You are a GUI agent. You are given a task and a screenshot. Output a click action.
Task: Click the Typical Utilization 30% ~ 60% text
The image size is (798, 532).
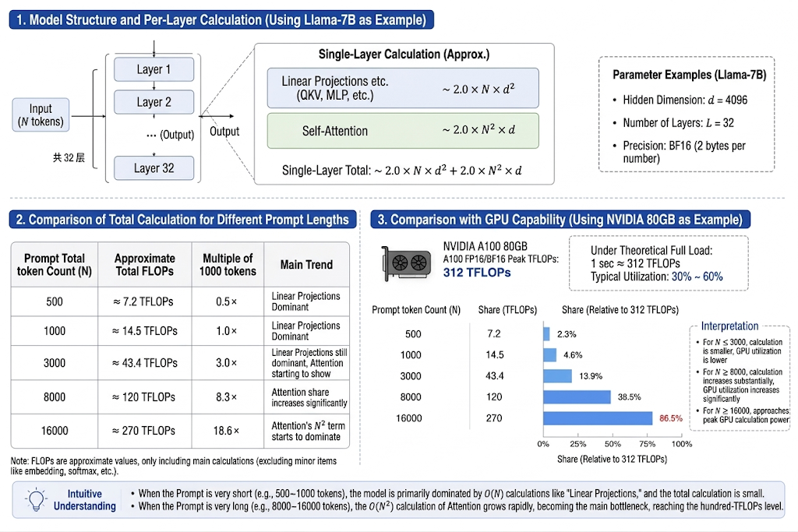tap(656, 277)
